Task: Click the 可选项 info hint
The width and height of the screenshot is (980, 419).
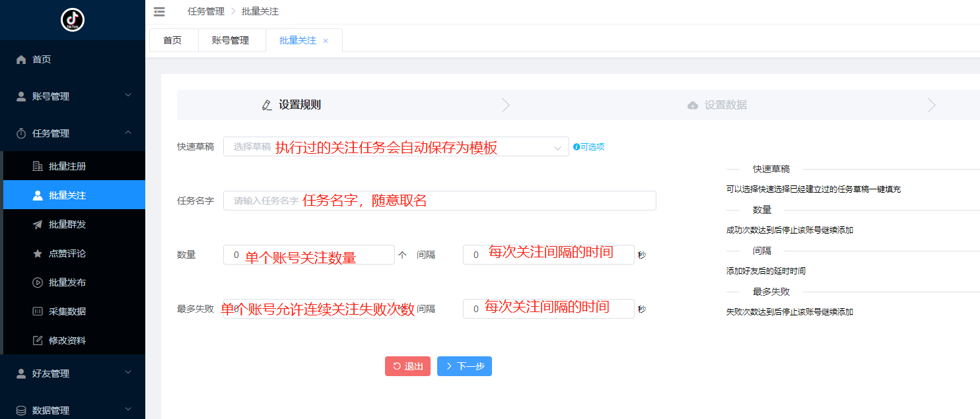Action: (588, 147)
